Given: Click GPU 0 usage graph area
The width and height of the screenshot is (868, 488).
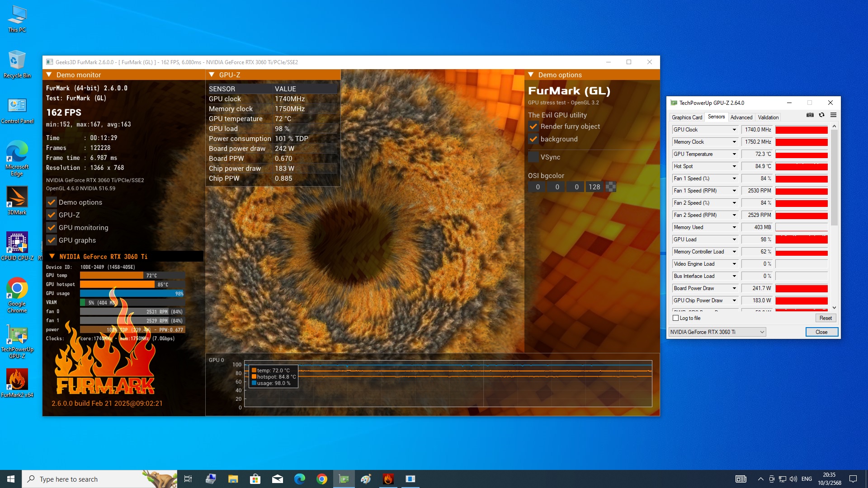Looking at the screenshot, I should (x=448, y=384).
